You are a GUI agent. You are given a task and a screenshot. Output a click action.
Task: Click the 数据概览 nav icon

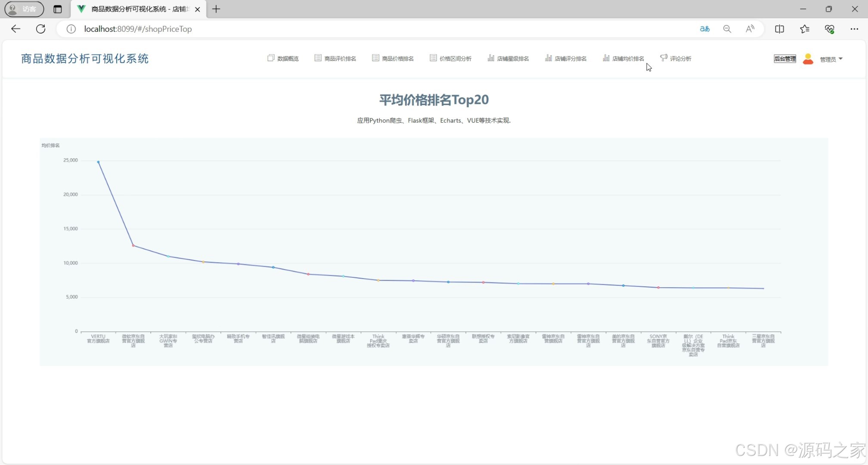[271, 58]
